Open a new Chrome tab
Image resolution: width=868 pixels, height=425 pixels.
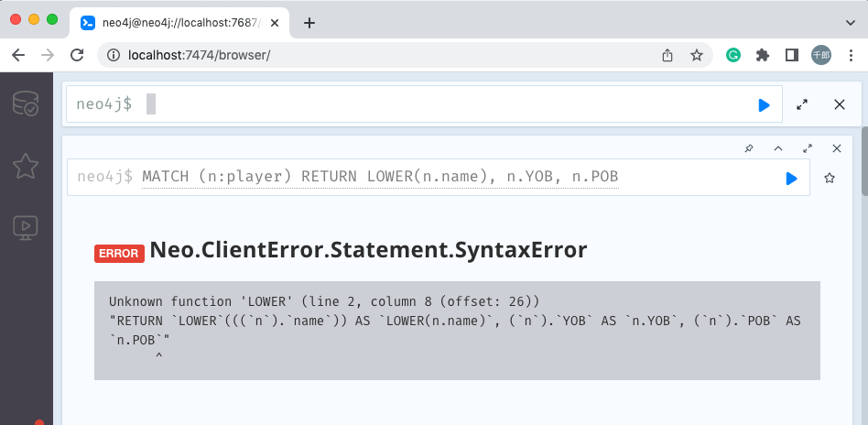click(309, 23)
